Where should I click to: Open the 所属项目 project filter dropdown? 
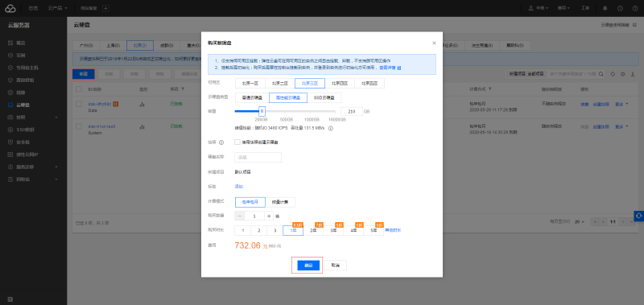click(x=526, y=74)
